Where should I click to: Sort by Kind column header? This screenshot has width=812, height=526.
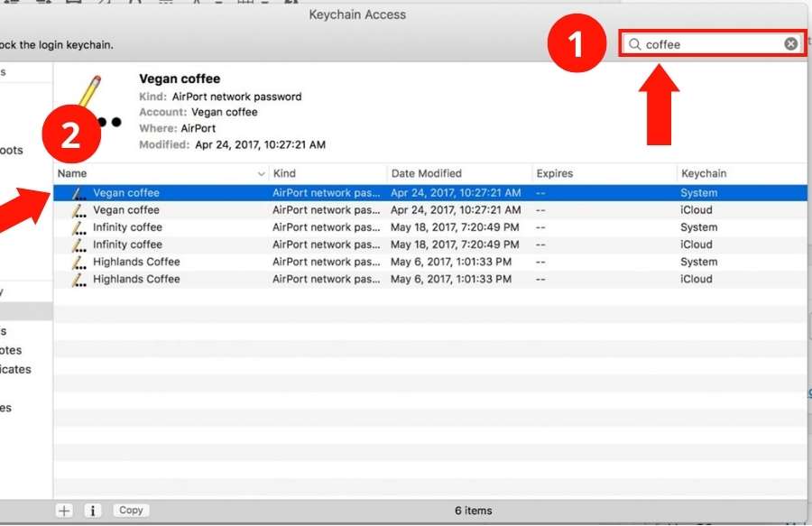tap(284, 173)
